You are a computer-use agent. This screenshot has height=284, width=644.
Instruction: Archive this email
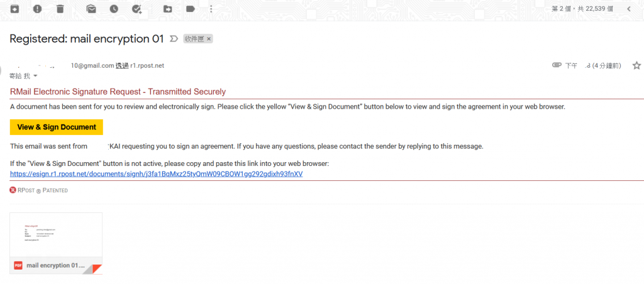[x=14, y=9]
